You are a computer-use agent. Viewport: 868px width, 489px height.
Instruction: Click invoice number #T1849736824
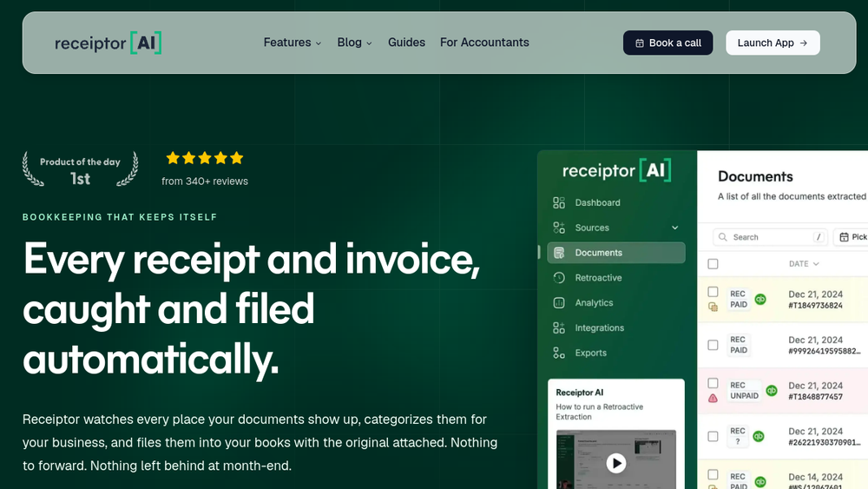815,306
